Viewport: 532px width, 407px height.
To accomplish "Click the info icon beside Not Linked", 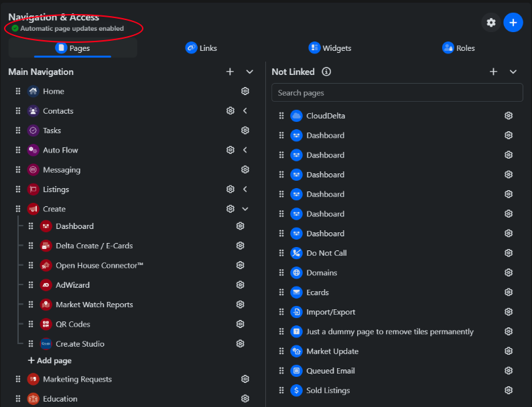I will pyautogui.click(x=326, y=72).
